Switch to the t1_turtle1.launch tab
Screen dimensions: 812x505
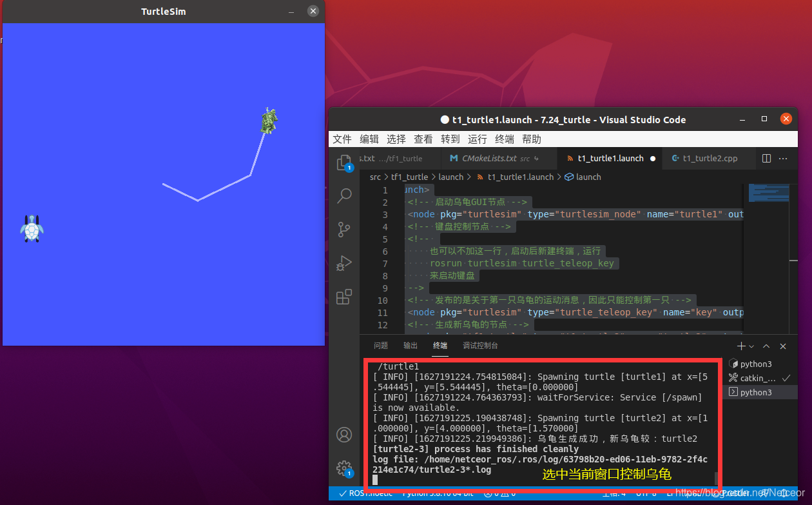coord(610,158)
